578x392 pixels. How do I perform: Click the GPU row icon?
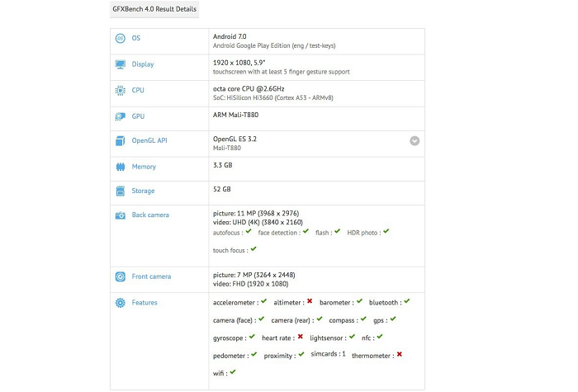[x=121, y=116]
